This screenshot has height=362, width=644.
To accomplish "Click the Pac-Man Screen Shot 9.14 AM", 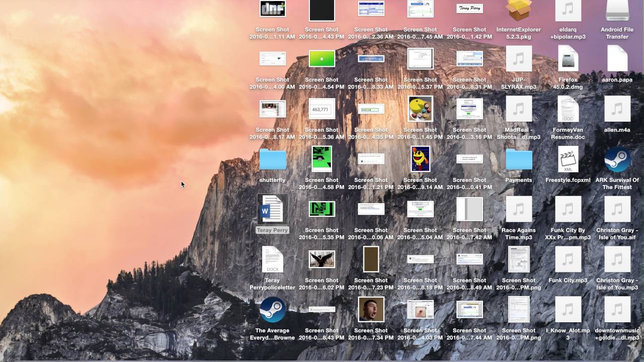I will (420, 159).
